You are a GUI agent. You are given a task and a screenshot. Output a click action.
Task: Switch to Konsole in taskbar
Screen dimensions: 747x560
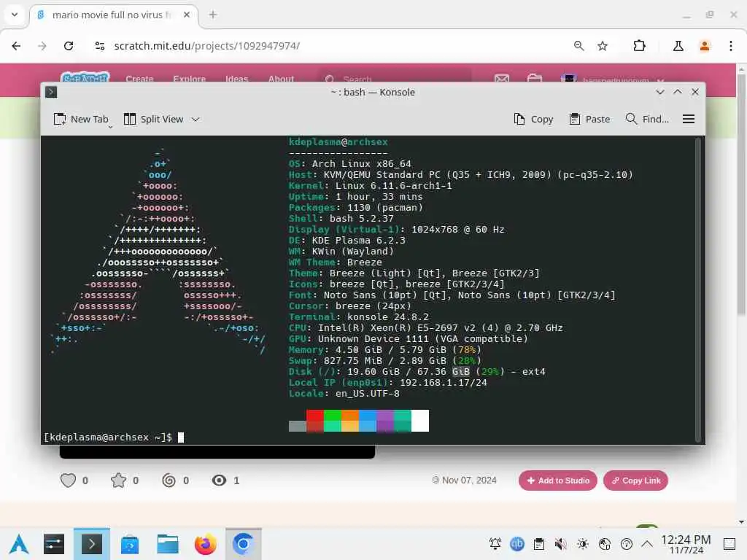(91, 544)
